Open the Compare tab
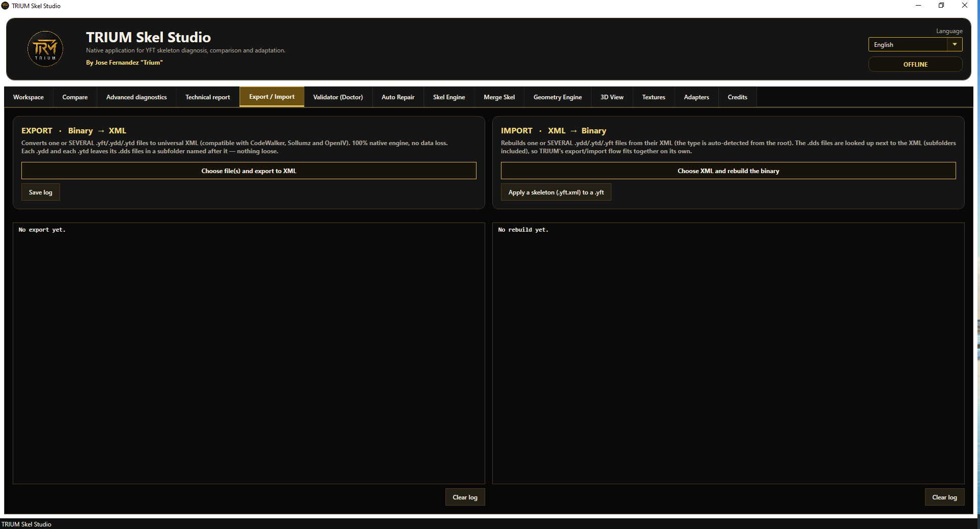The image size is (980, 529). click(75, 97)
